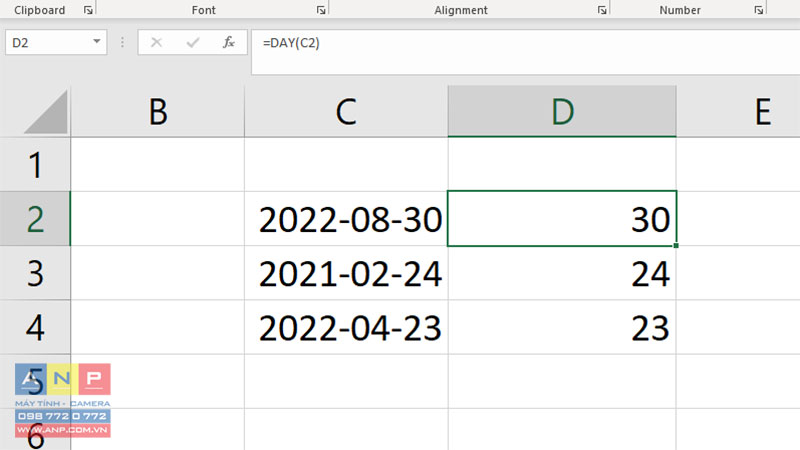Select column E header
The width and height of the screenshot is (800, 450).
[738, 111]
